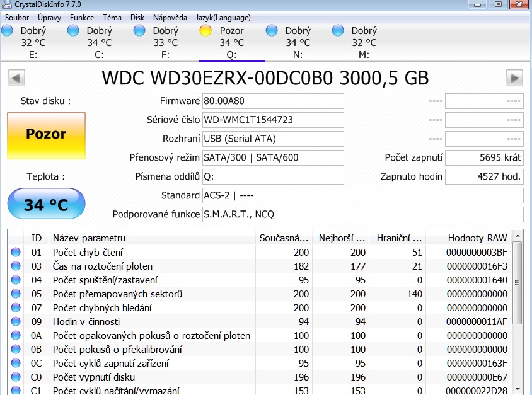Select row Počet chyb čtení
The image size is (532, 395).
(260, 252)
